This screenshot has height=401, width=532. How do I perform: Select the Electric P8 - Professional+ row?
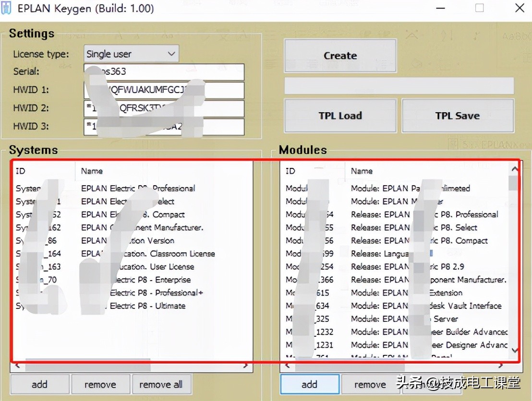[x=133, y=293]
